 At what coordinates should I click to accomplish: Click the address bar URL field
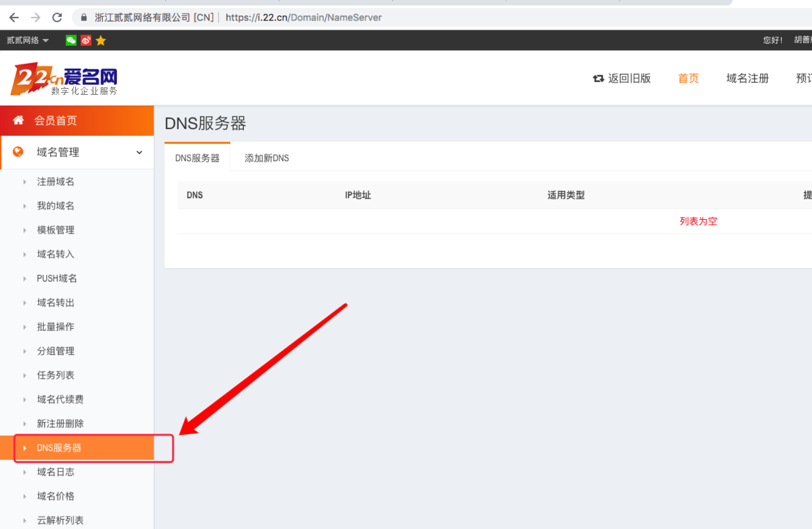(303, 17)
